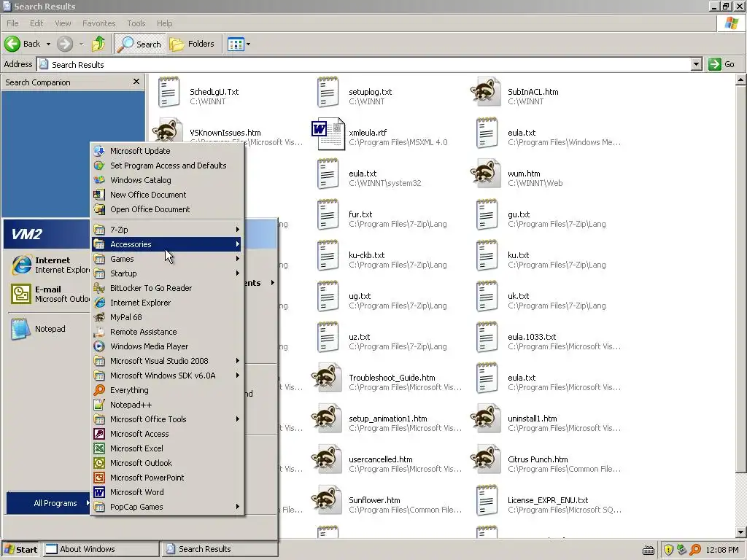Open the Tools menu

tap(136, 23)
